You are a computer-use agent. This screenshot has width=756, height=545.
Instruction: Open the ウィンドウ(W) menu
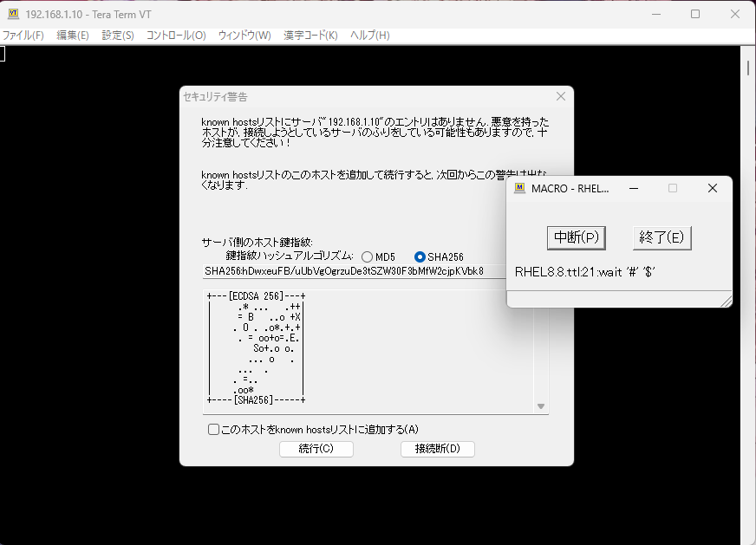coord(244,36)
